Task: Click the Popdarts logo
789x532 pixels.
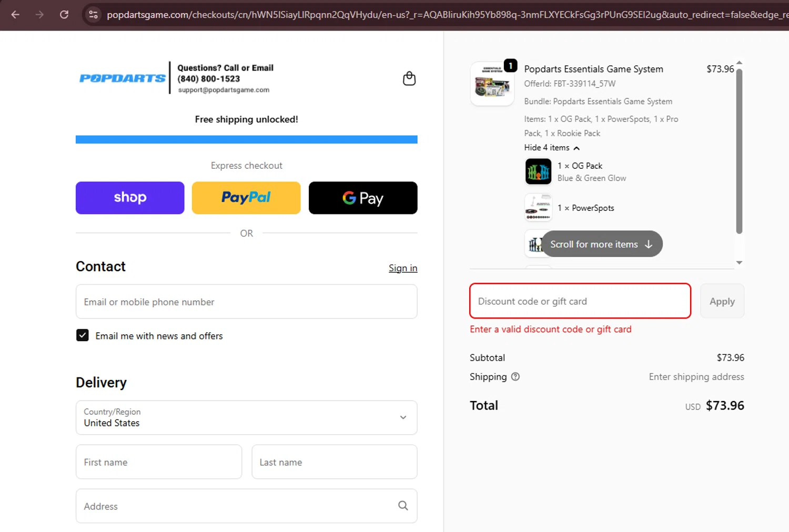Action: 123,78
